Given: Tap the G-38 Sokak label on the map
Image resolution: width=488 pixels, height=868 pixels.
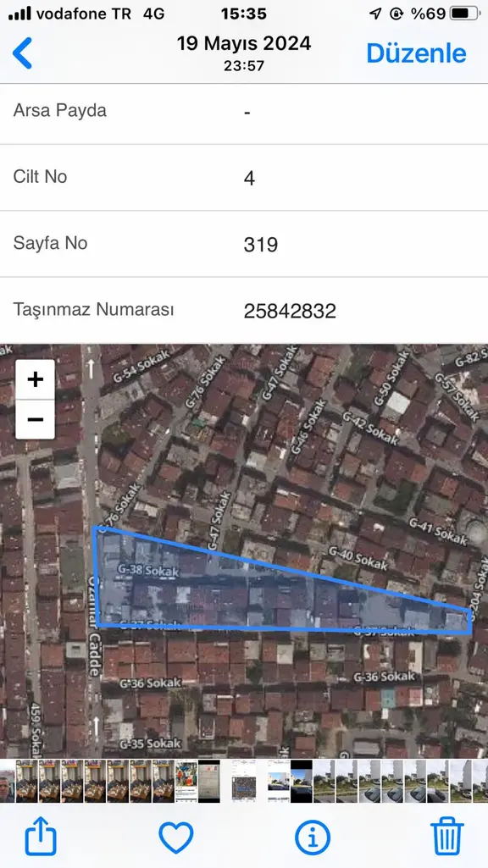Looking at the screenshot, I should [x=148, y=570].
